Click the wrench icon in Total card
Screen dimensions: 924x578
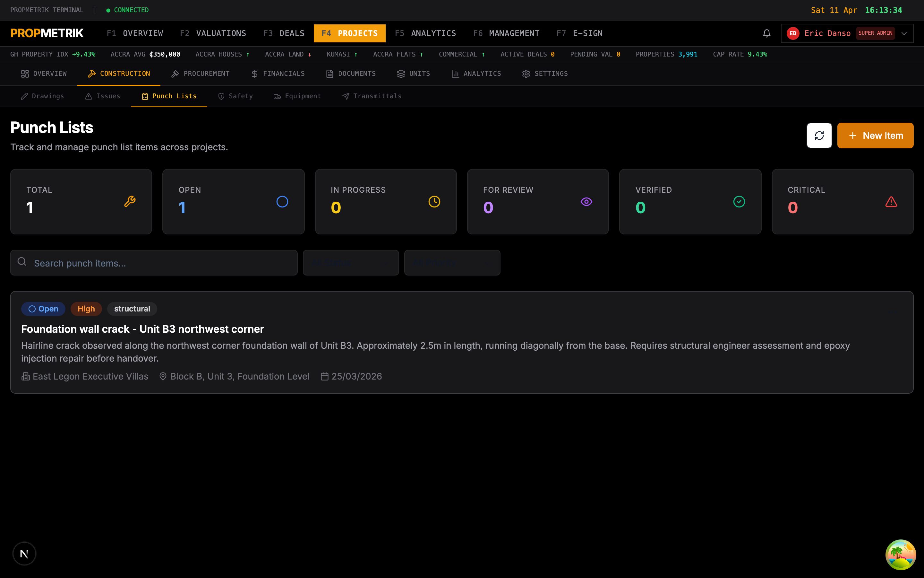coord(130,201)
